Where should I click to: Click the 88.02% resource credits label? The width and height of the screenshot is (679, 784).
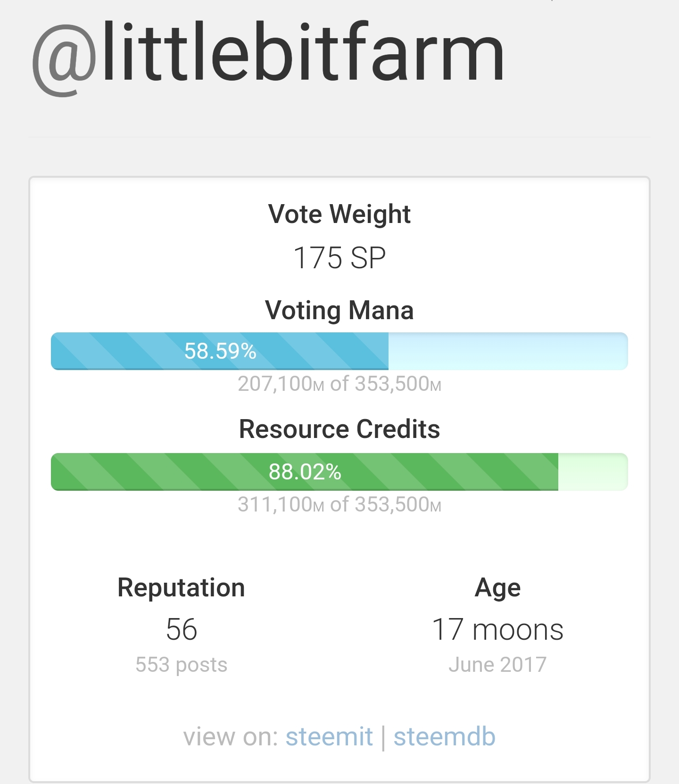coord(305,472)
